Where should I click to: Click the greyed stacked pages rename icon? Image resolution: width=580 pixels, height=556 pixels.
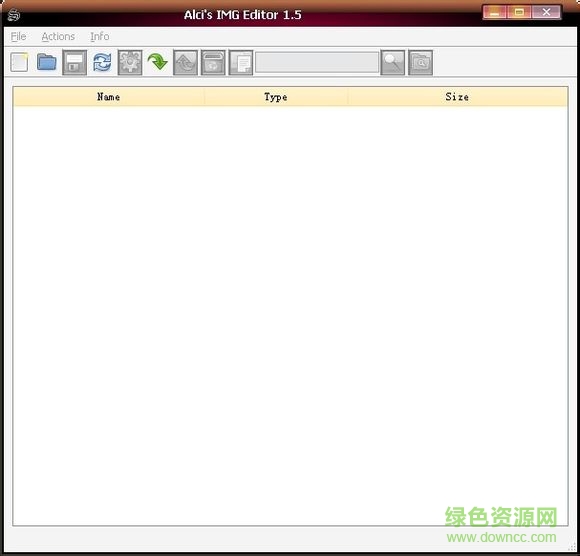tap(241, 62)
